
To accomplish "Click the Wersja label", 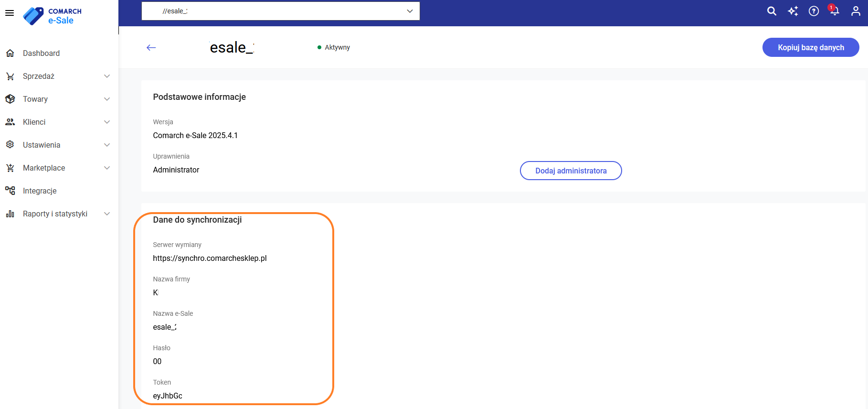I will pyautogui.click(x=163, y=122).
